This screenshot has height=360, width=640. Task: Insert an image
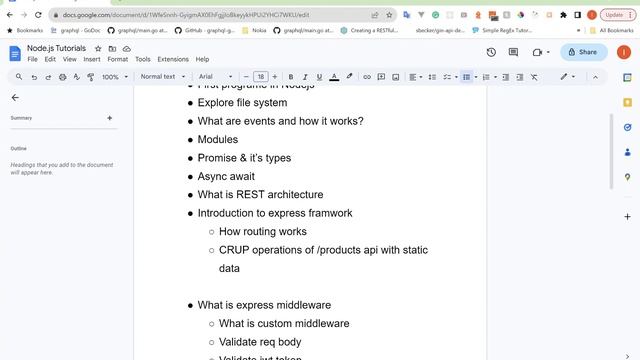[396, 77]
